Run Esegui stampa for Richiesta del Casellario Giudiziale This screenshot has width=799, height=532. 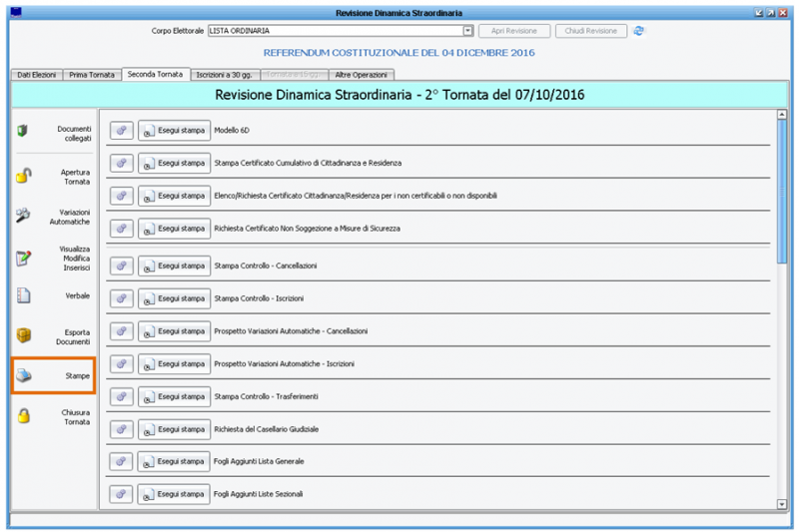click(x=174, y=429)
